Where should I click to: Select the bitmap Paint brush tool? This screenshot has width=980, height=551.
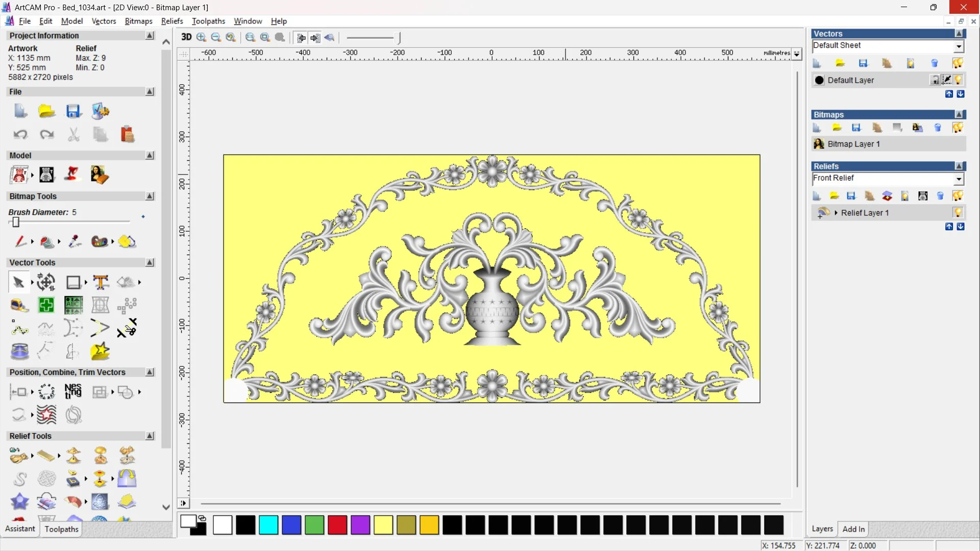point(20,241)
